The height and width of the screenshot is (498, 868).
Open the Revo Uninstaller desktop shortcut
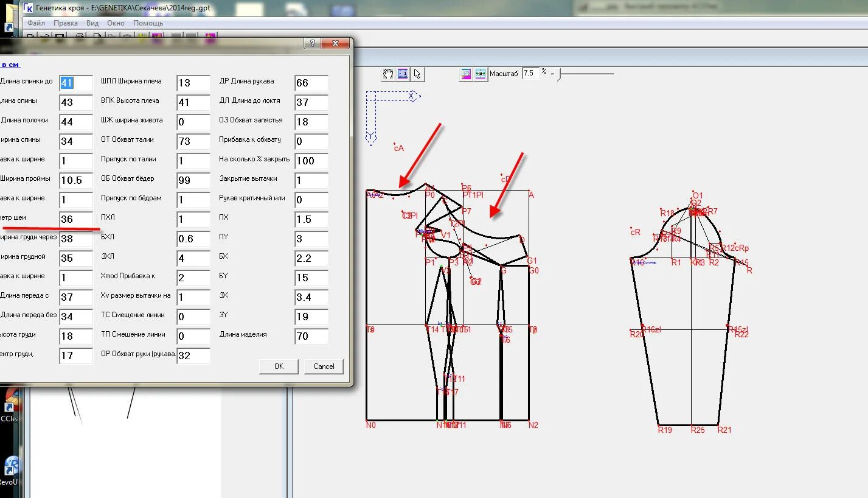pos(9,470)
